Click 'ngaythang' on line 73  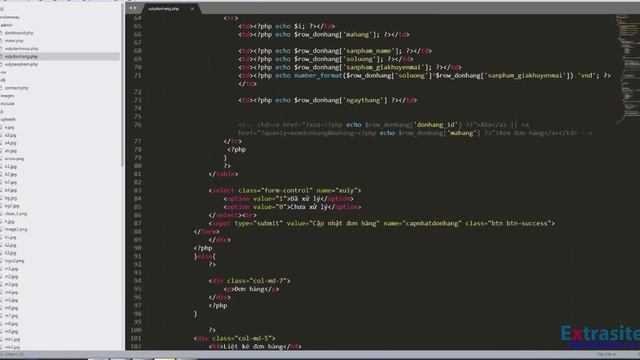[x=364, y=100]
